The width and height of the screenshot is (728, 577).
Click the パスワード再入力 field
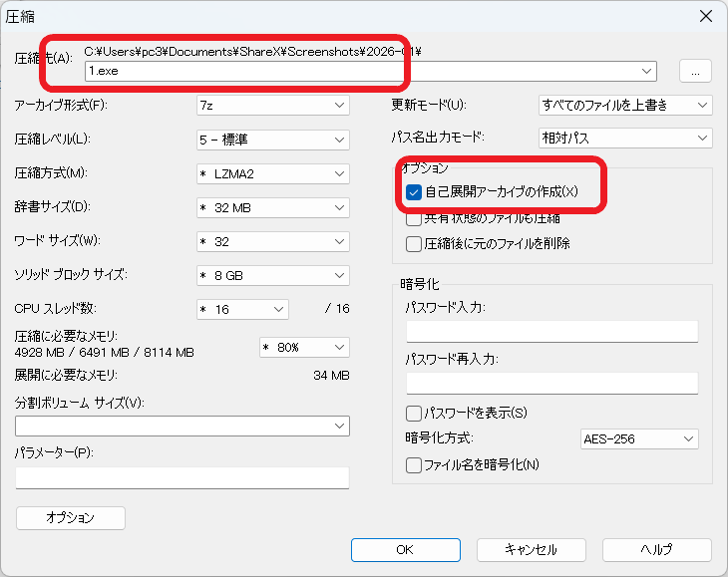coord(552,383)
